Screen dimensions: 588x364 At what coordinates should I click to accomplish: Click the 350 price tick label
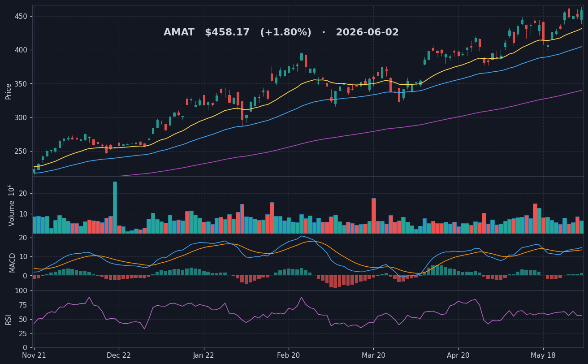coord(22,84)
